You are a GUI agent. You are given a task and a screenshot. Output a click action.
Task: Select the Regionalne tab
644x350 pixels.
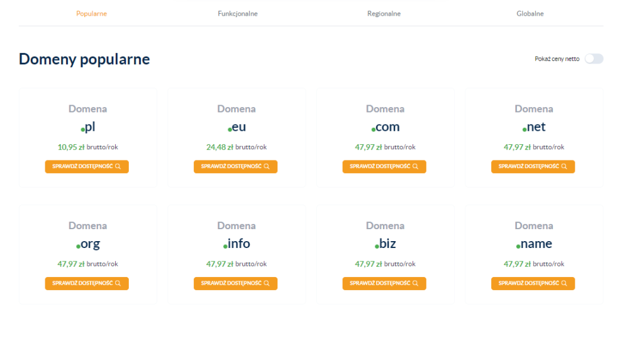point(384,13)
